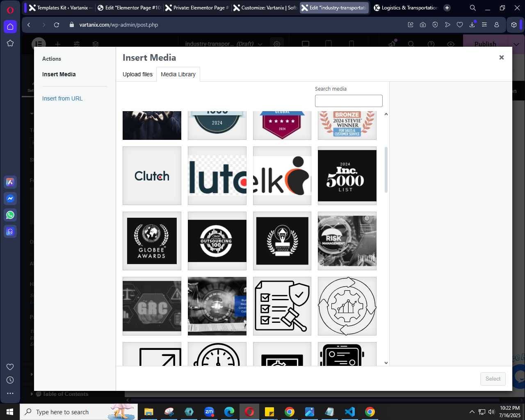
Task: Click the browser tab search magnifier icon
Action: (473, 8)
